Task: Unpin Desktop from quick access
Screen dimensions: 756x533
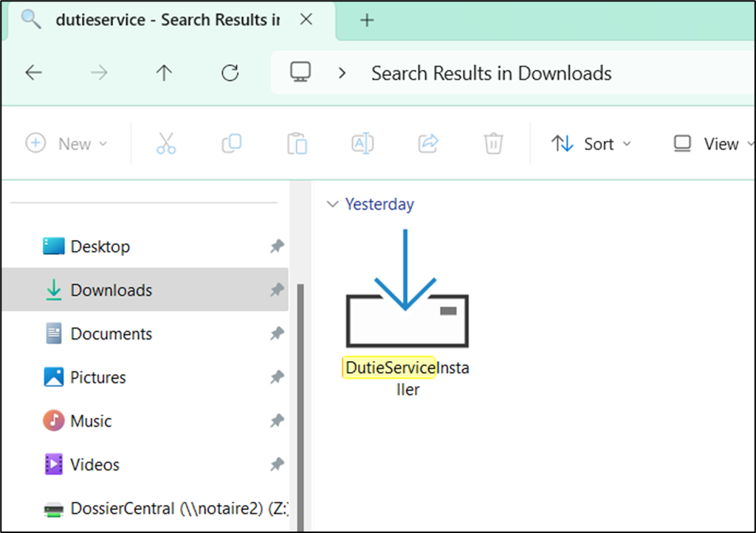Action: point(277,247)
